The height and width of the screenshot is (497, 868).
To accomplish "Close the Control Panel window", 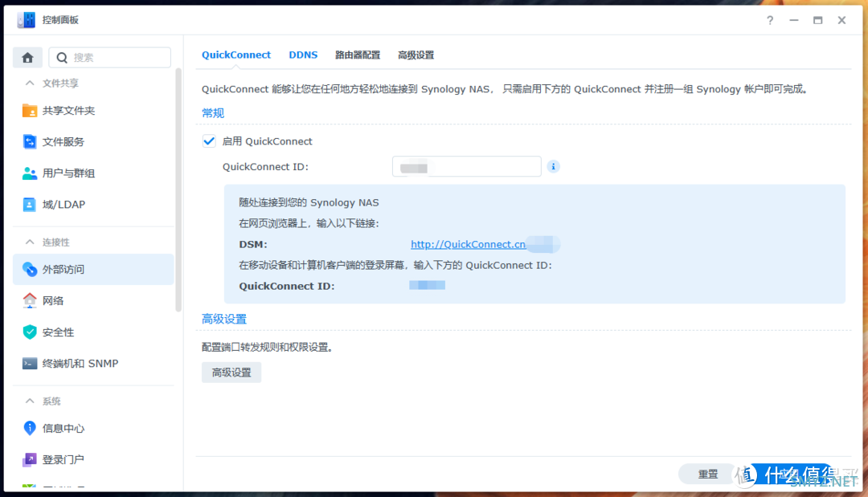I will click(x=841, y=20).
